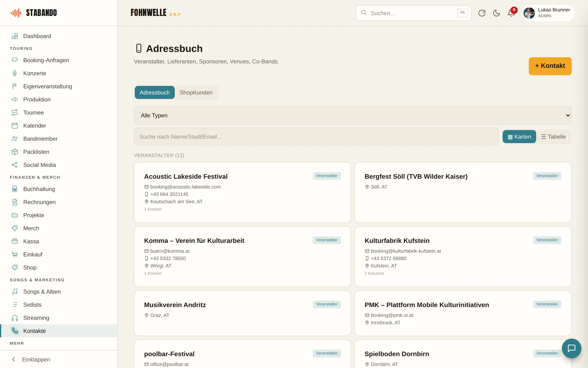Image resolution: width=588 pixels, height=368 pixels.
Task: Open the chat bubble floating button
Action: click(x=571, y=348)
